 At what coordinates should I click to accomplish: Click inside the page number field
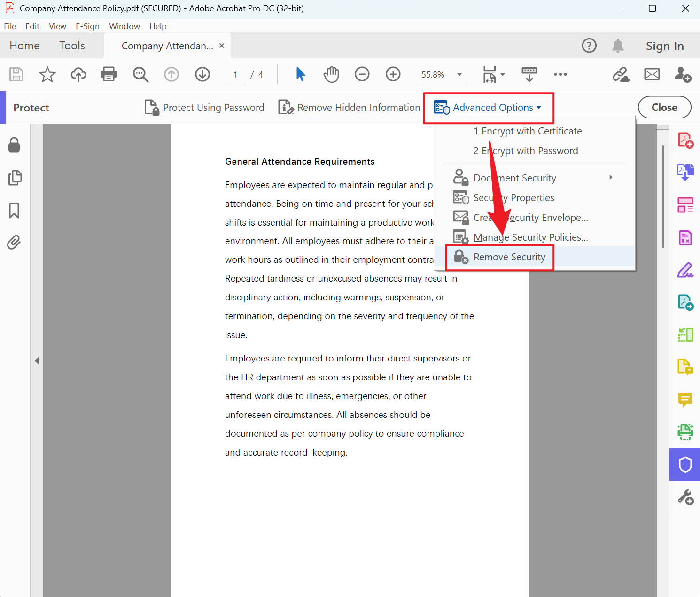pos(235,74)
